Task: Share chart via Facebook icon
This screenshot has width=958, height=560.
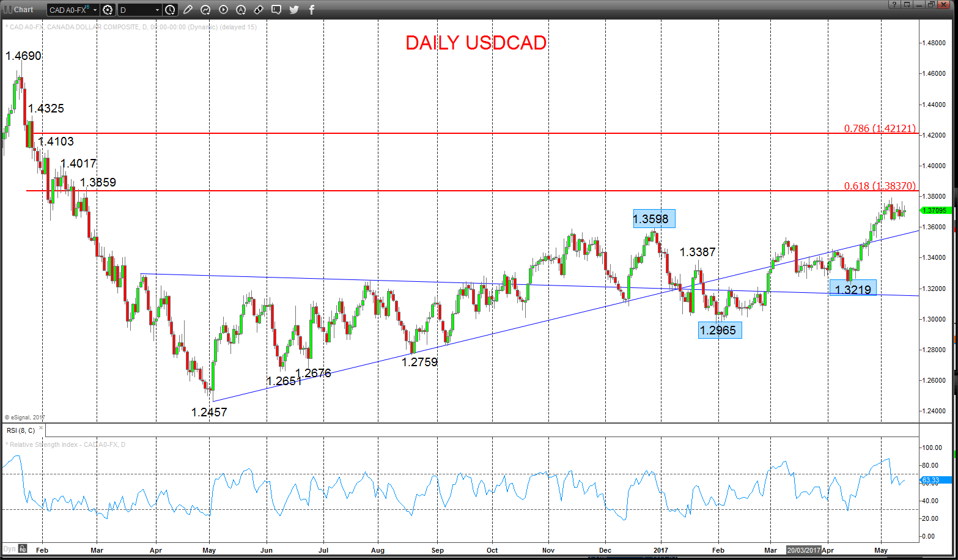Action: coord(312,10)
